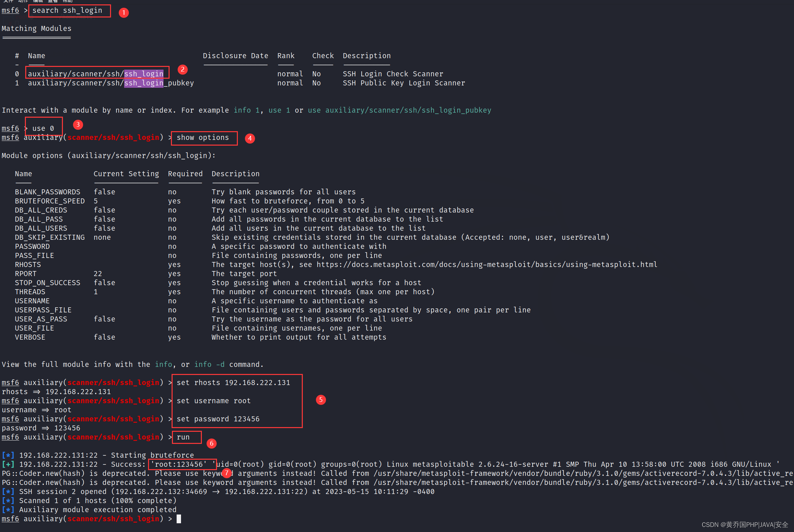
Task: Click the 'rhosts => 192.168.222.131' output line
Action: pyautogui.click(x=56, y=392)
